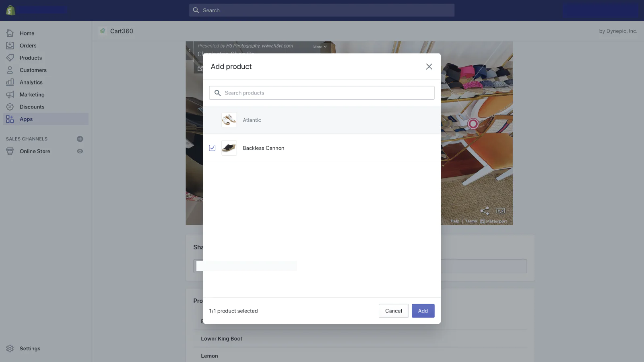Image resolution: width=644 pixels, height=362 pixels.
Task: Click the Home sidebar icon
Action: (x=10, y=33)
